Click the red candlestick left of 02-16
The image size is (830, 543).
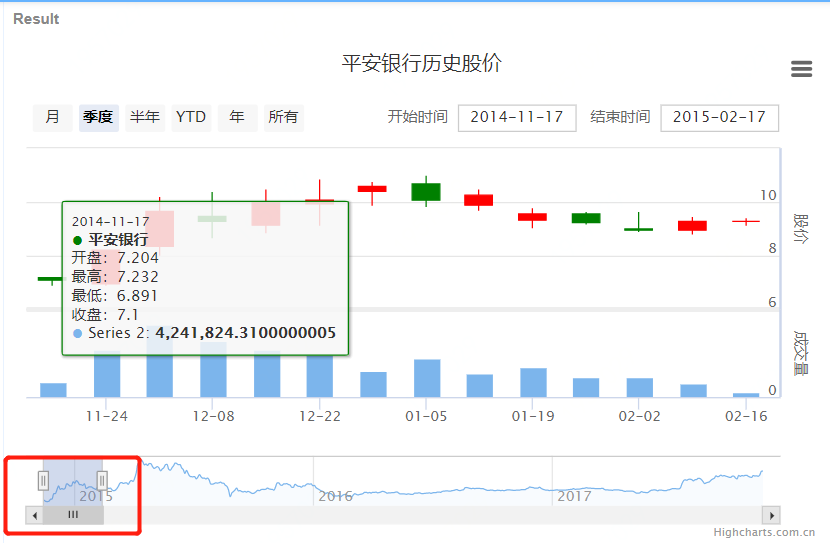pyautogui.click(x=692, y=226)
